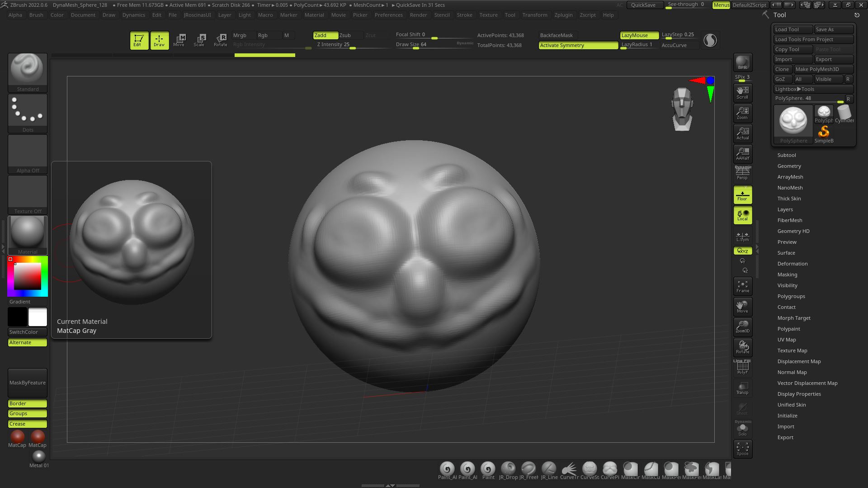Pick a hue in the color picker
The height and width of the screenshot is (488, 868).
[28, 277]
